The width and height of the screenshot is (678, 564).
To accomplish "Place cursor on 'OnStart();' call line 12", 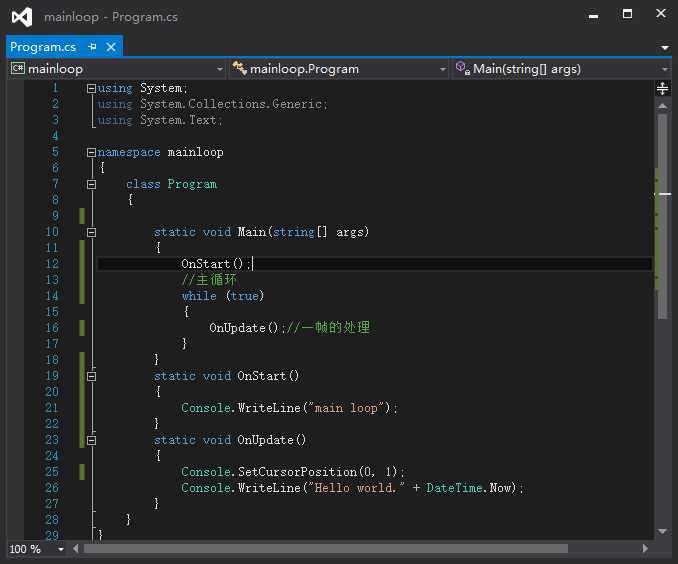I will [x=216, y=264].
